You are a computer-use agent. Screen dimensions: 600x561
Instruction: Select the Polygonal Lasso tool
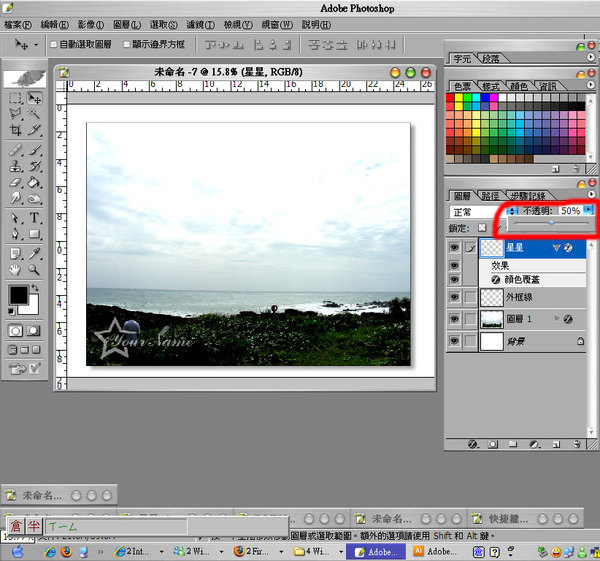(x=15, y=114)
